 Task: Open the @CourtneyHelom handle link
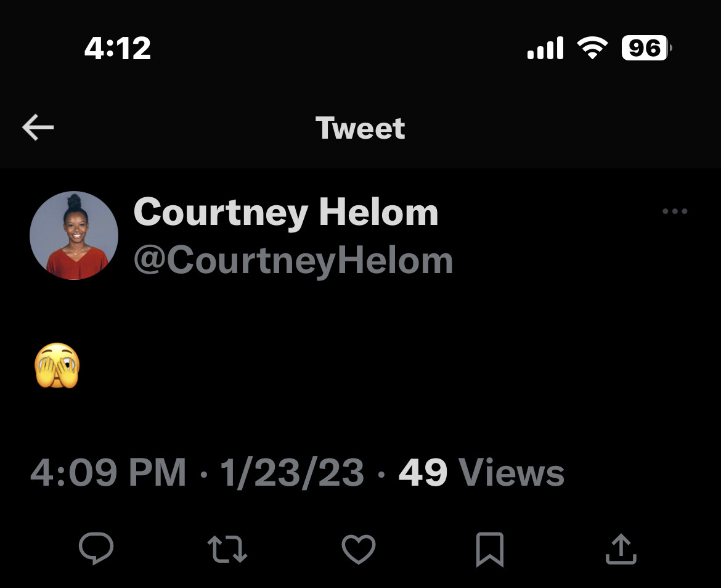pos(293,260)
